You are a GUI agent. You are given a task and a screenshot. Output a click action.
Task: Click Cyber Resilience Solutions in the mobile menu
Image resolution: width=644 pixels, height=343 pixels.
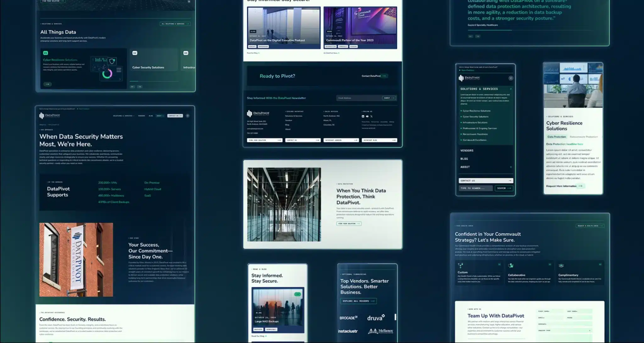476,111
